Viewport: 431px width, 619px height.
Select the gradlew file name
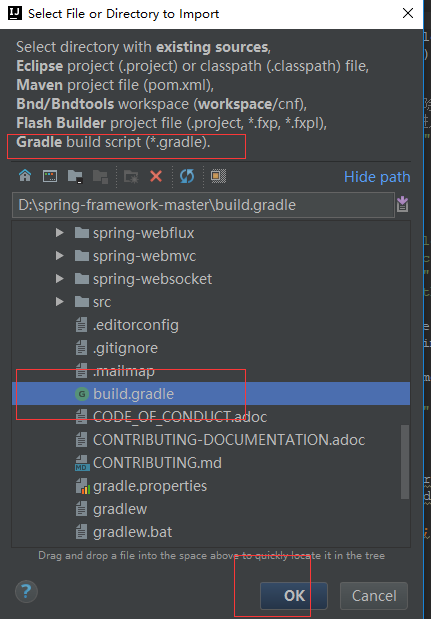[120, 509]
